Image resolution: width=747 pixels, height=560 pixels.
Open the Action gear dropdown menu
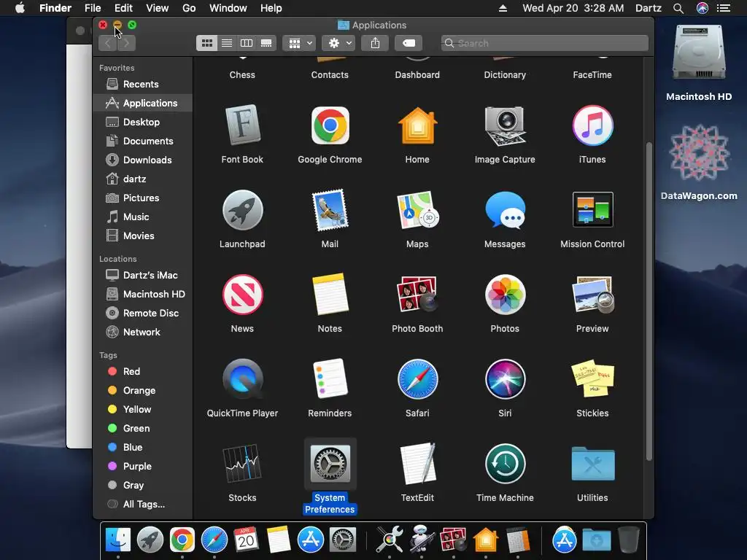[338, 43]
